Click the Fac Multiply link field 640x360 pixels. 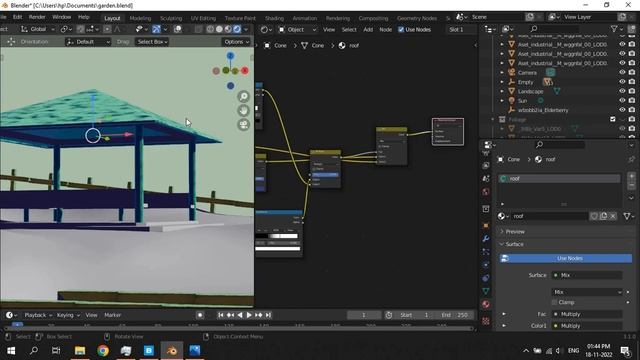point(587,314)
